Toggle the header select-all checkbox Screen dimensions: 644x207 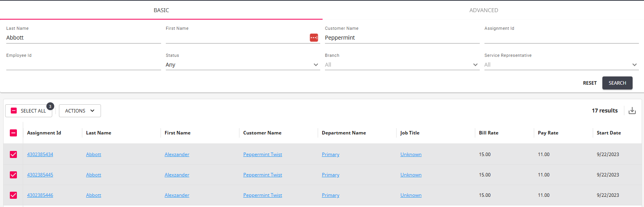click(x=13, y=133)
